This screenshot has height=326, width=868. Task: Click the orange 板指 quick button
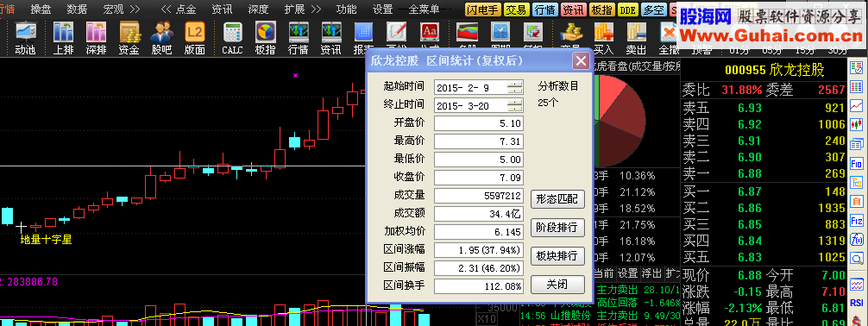click(x=601, y=9)
